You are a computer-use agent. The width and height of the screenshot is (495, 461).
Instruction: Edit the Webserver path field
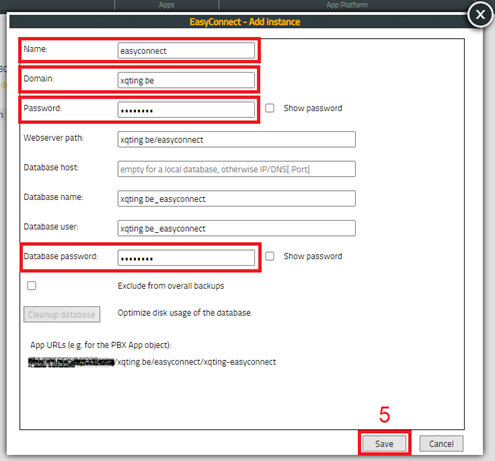tap(236, 139)
